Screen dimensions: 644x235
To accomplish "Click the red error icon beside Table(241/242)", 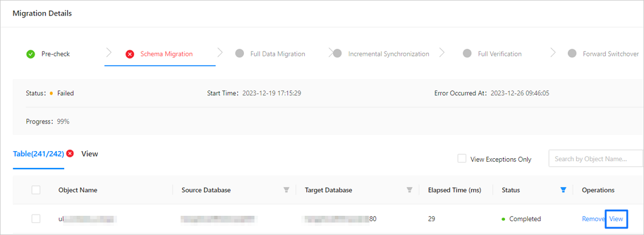I will pos(70,153).
